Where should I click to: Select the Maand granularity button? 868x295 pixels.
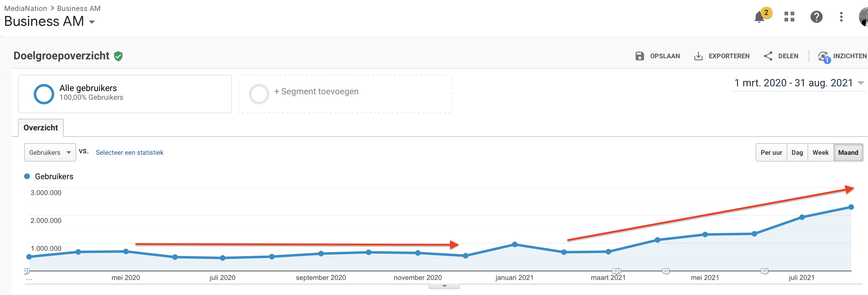[x=848, y=153]
